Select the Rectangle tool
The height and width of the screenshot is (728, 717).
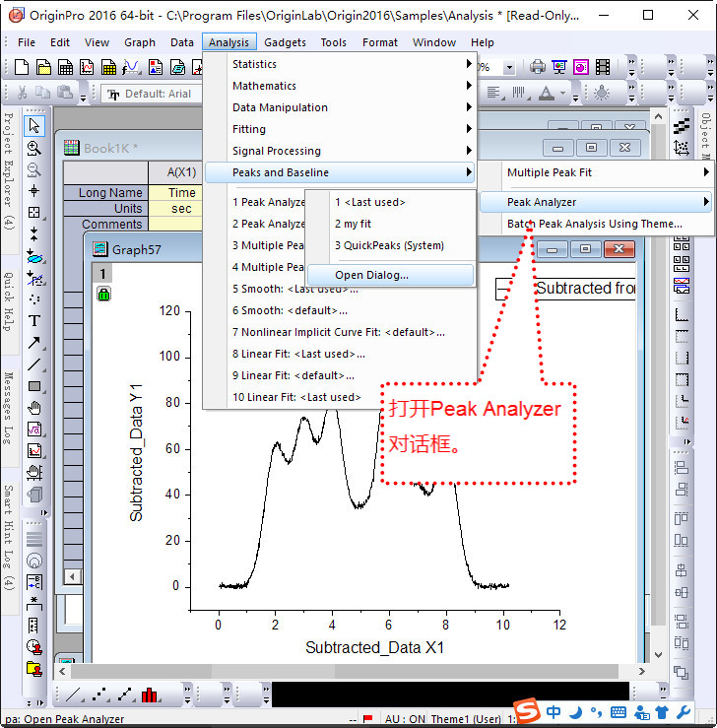34,386
